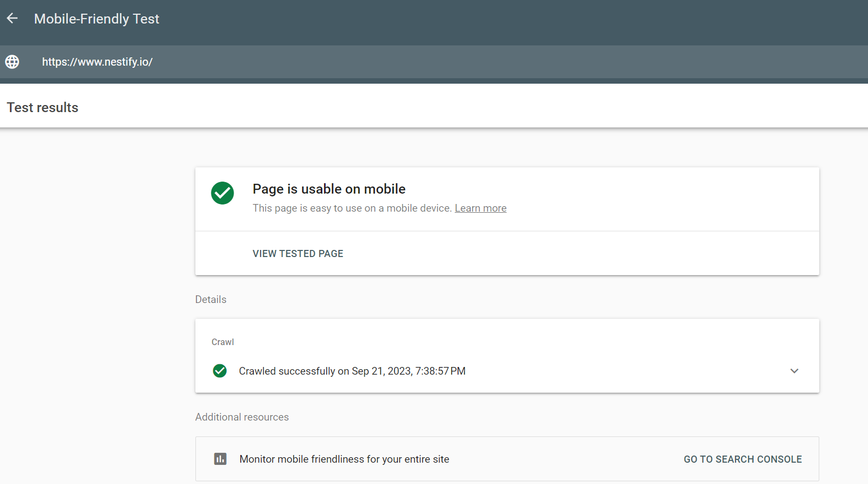Click the chart icon beside Monitor mobile friendliness
Image resolution: width=868 pixels, height=484 pixels.
coord(220,459)
